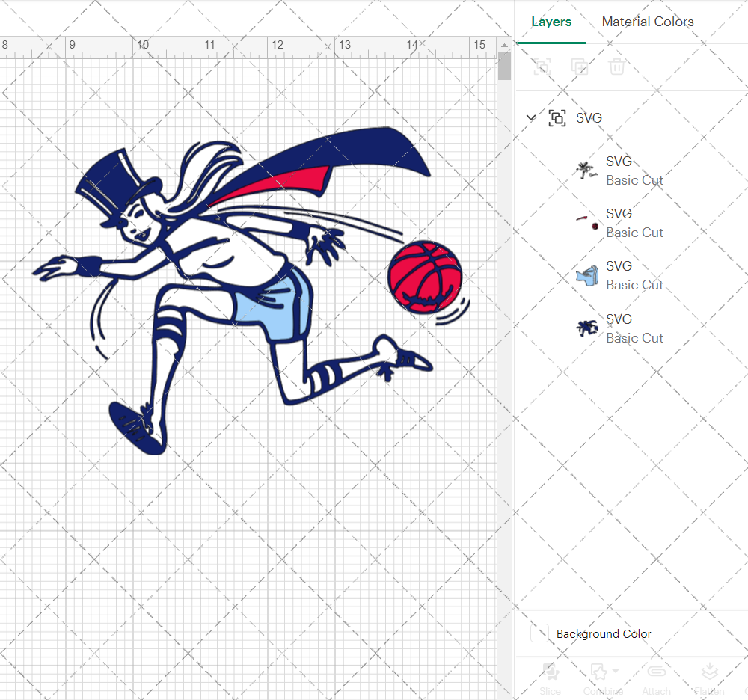Click the Combine tool icon
Viewport: 748px width, 700px height.
pos(599,672)
